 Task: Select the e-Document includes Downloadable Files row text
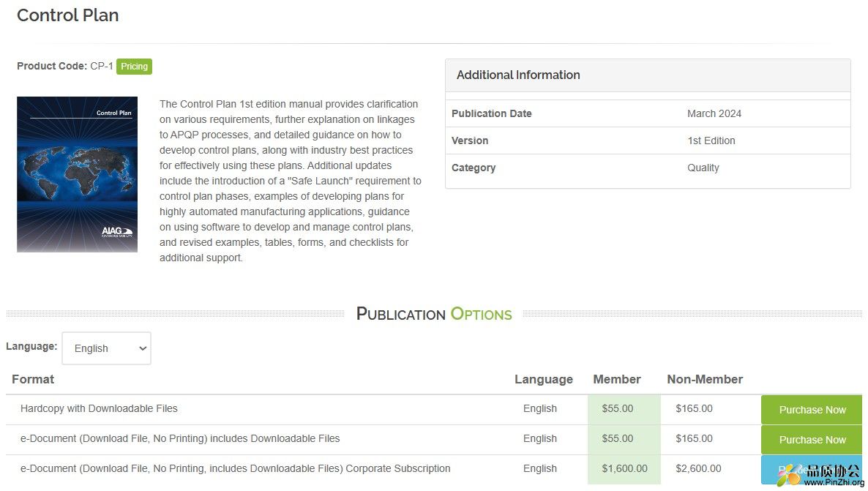point(180,438)
